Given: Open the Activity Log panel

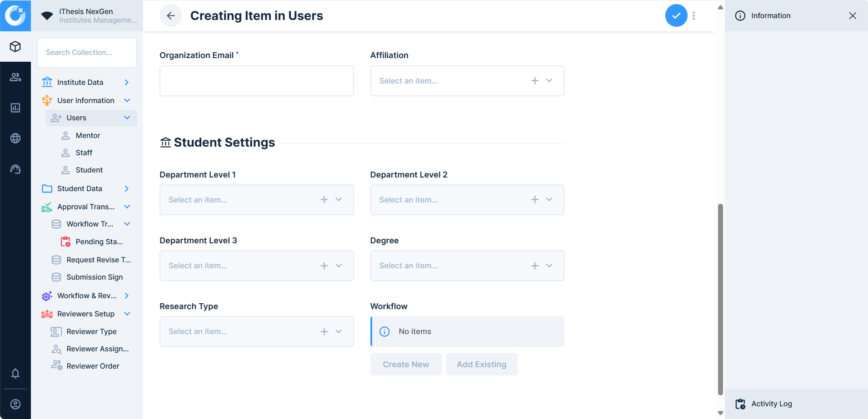Looking at the screenshot, I should [771, 404].
